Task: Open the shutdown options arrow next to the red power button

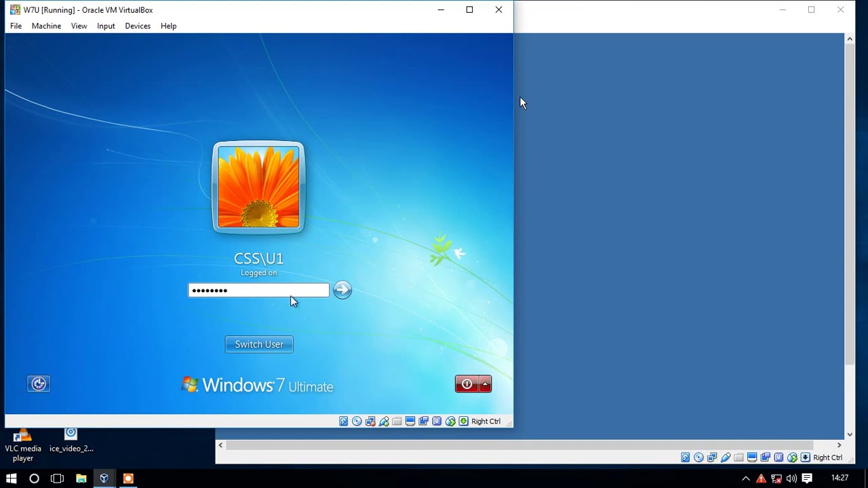Action: tap(485, 384)
